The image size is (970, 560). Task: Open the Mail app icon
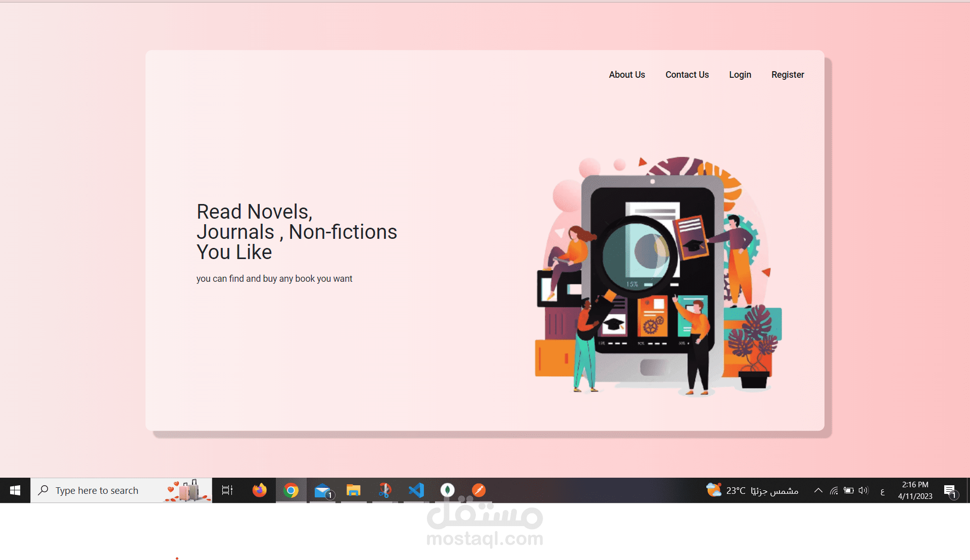(x=322, y=490)
